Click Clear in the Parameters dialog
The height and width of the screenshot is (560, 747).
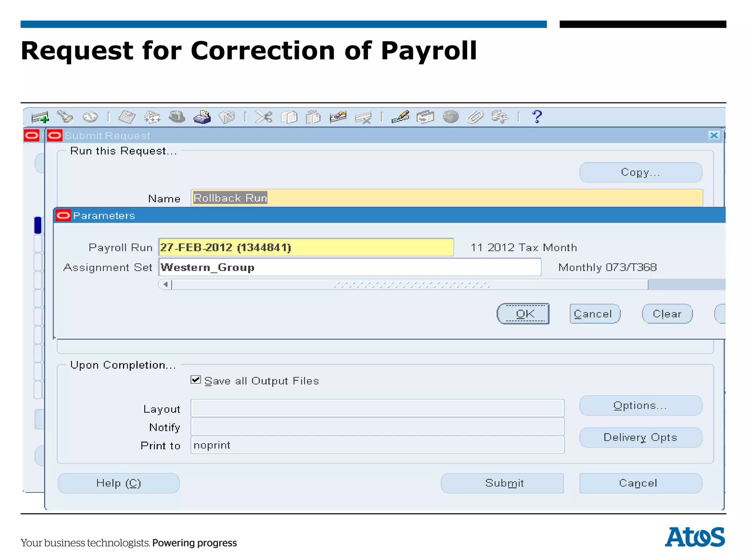coord(667,314)
